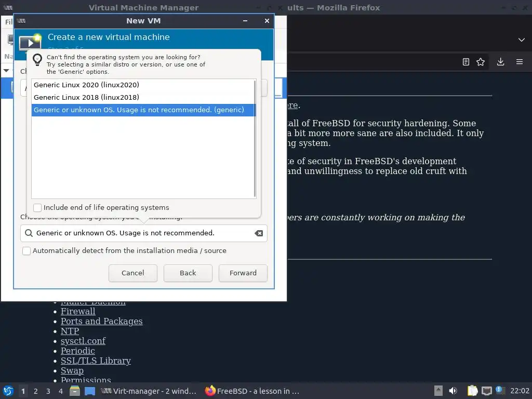This screenshot has height=399, width=532.
Task: Click the search magnifier icon in OS field
Action: (29, 233)
